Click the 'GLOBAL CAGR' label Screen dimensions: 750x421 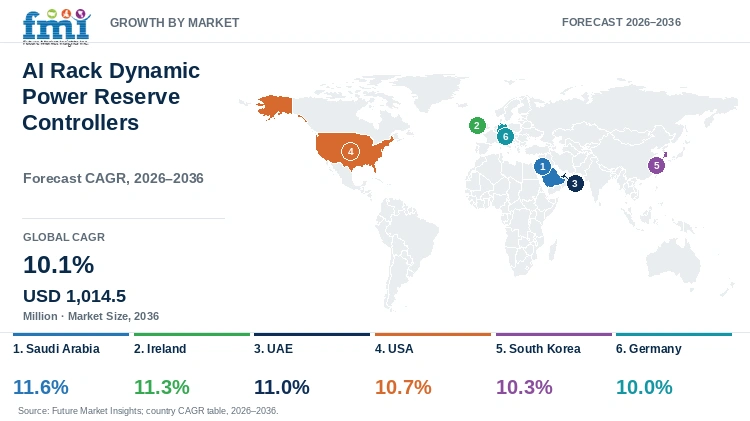pyautogui.click(x=64, y=237)
